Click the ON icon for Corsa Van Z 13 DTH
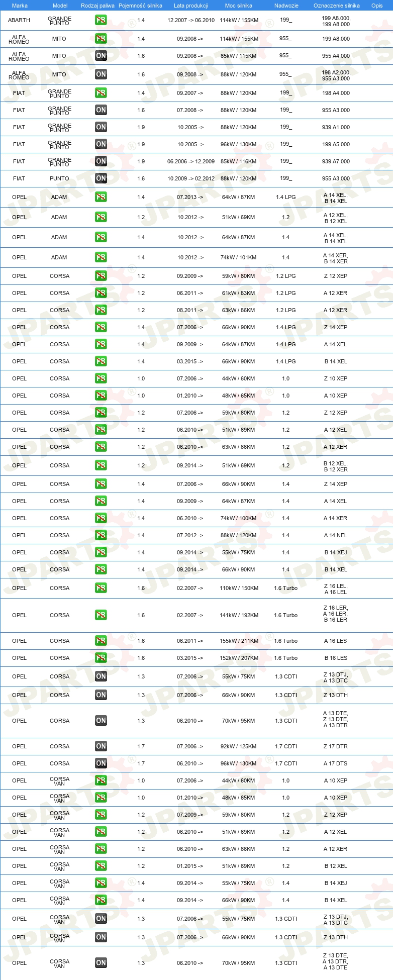The height and width of the screenshot is (980, 393). 101,937
